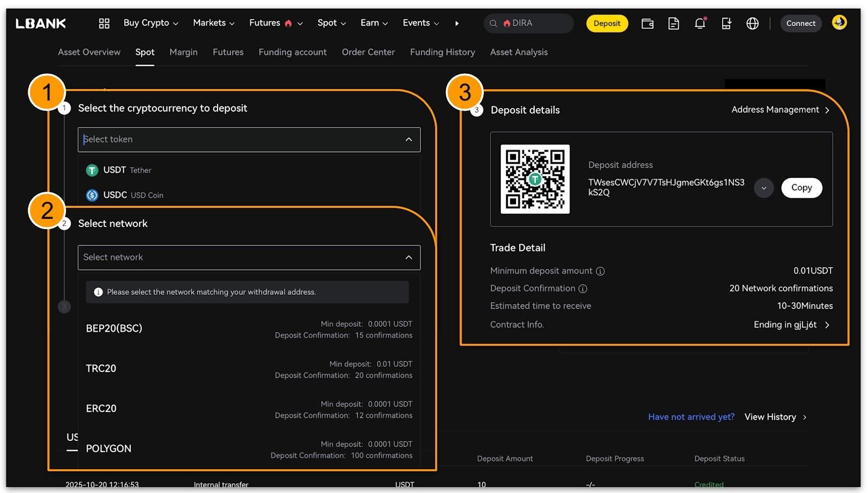This screenshot has width=868, height=493.
Task: Click the wallet icon in header
Action: (647, 23)
